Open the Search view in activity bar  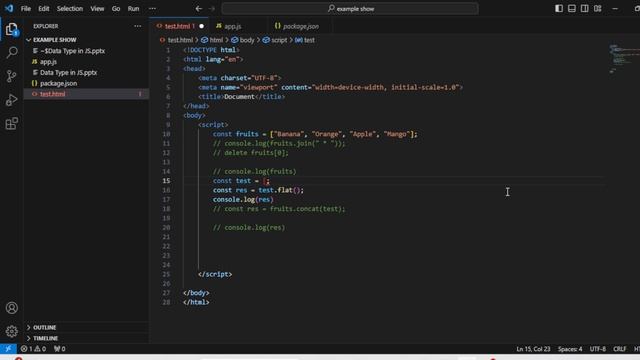coord(12,52)
